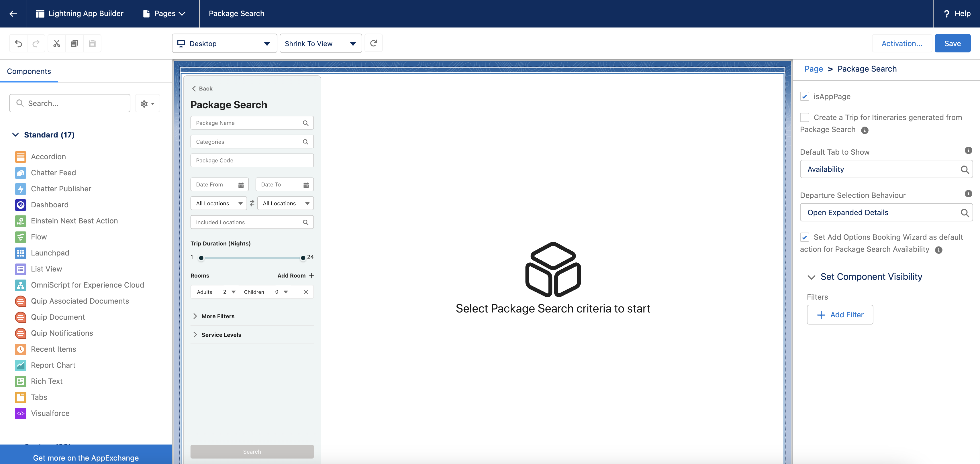Toggle Set Add Options Booking Wizard checkbox
980x464 pixels.
(804, 237)
